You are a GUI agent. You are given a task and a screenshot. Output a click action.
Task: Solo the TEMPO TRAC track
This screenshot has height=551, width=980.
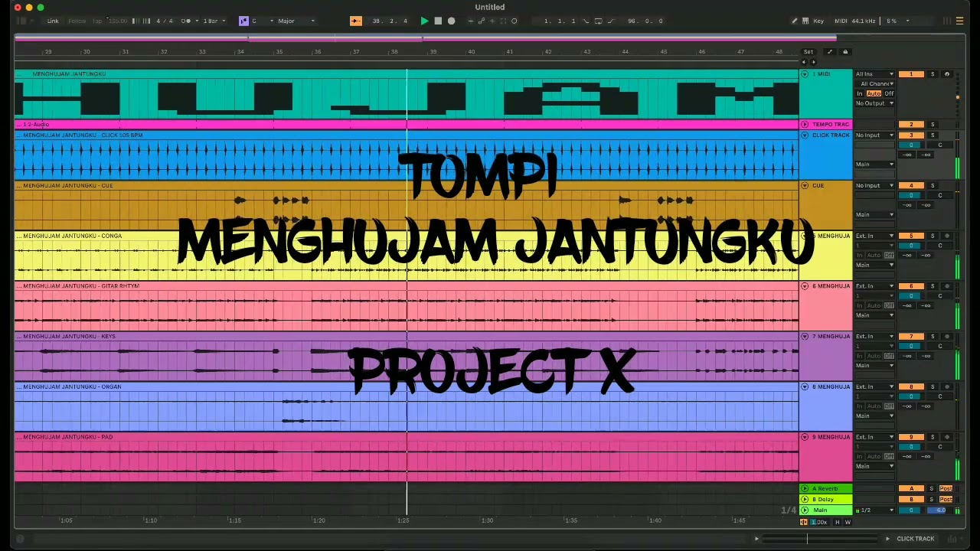pos(933,125)
